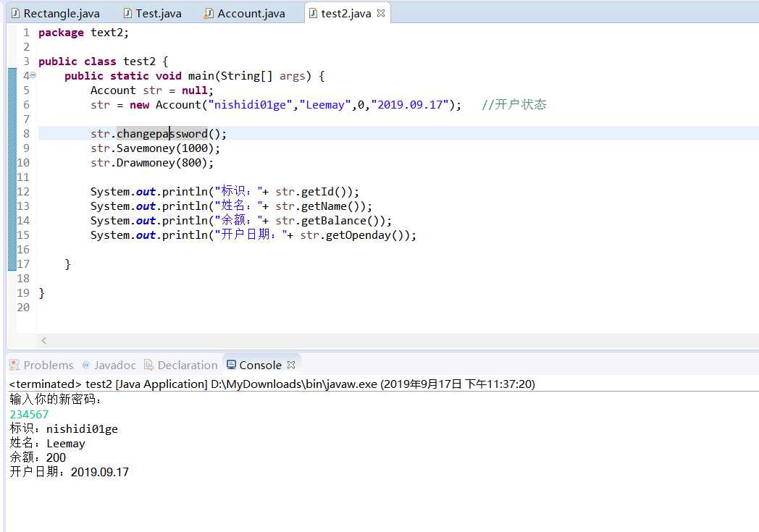Click line number 20 in the gutter

tap(23, 308)
